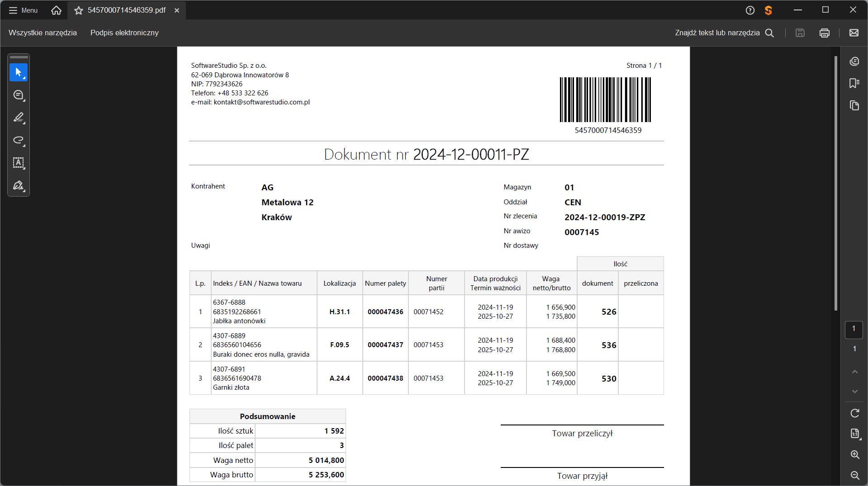This screenshot has height=486, width=868.
Task: Click product name Garnki złota
Action: (x=231, y=387)
